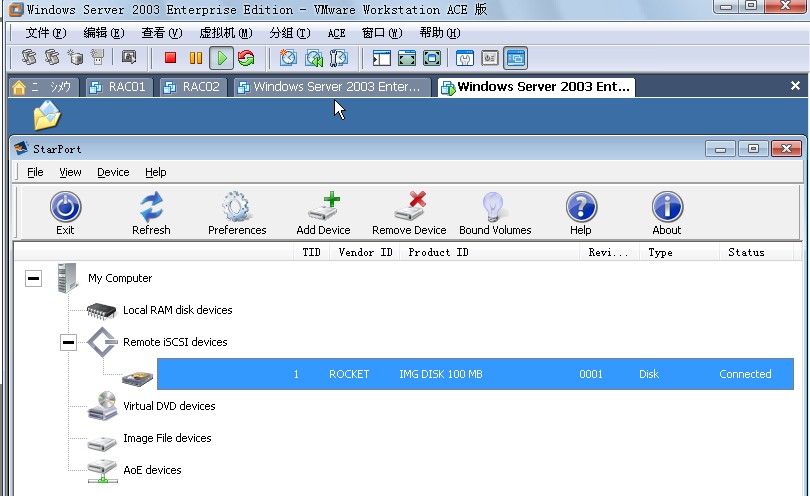This screenshot has height=496, width=810.
Task: Switch to inactive Windows Server 2003 Enter... tab
Action: point(332,87)
